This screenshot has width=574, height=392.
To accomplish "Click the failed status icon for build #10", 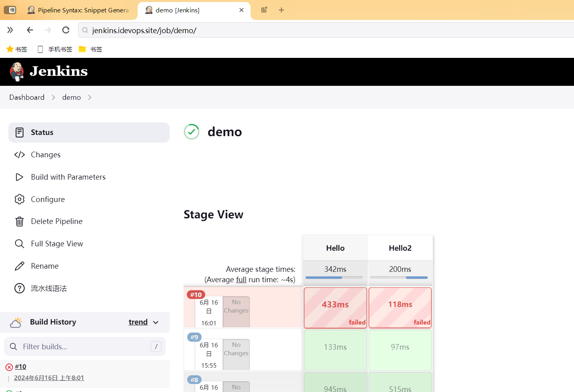I will click(9, 367).
